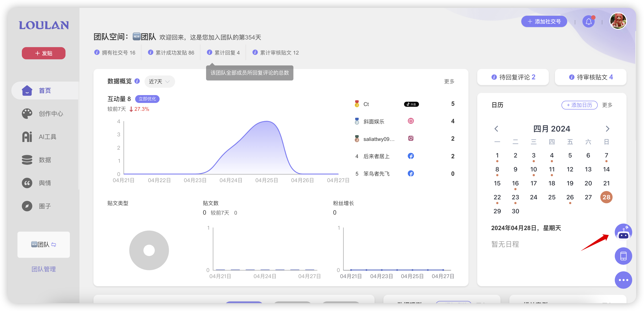Click the quote bubble 舆情 icon

tap(27, 183)
